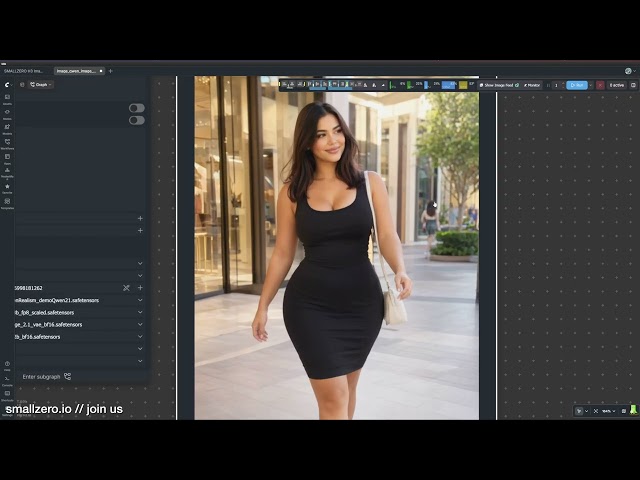Open the Monitor button in toolbar
The height and width of the screenshot is (480, 640).
pyautogui.click(x=532, y=85)
